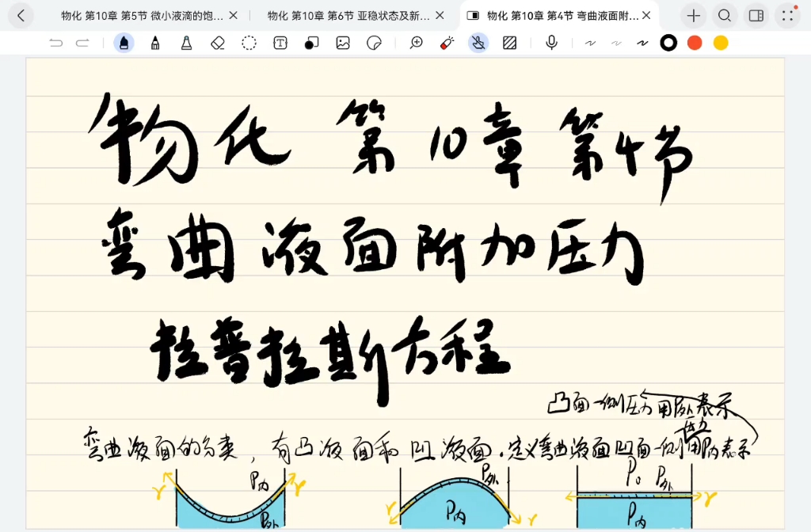Select the fountain pen tool

coord(124,43)
